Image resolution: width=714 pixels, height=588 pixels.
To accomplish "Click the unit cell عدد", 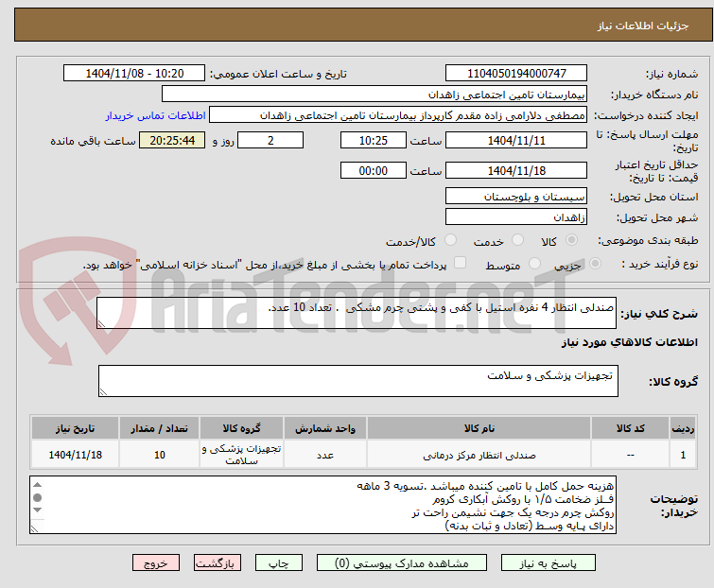I will pyautogui.click(x=325, y=455).
